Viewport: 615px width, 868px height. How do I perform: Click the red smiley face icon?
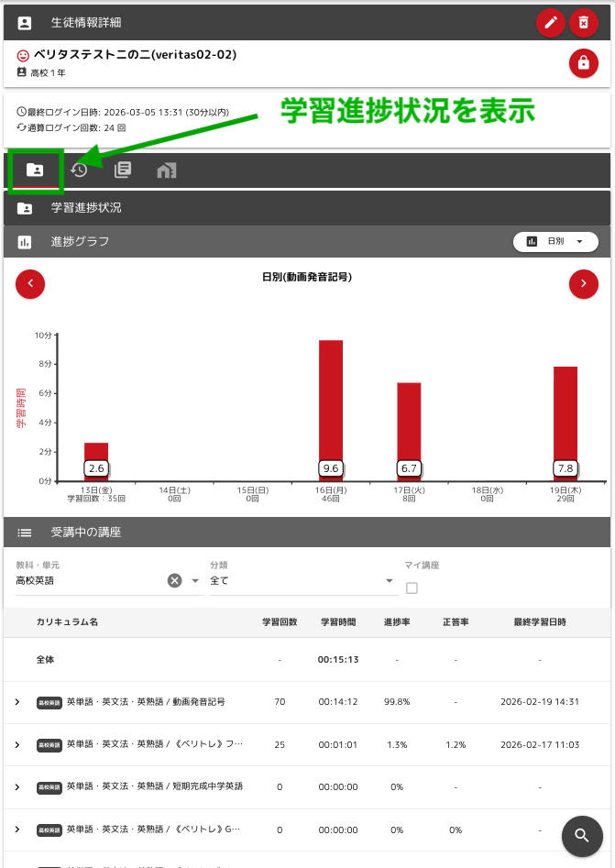click(x=23, y=56)
